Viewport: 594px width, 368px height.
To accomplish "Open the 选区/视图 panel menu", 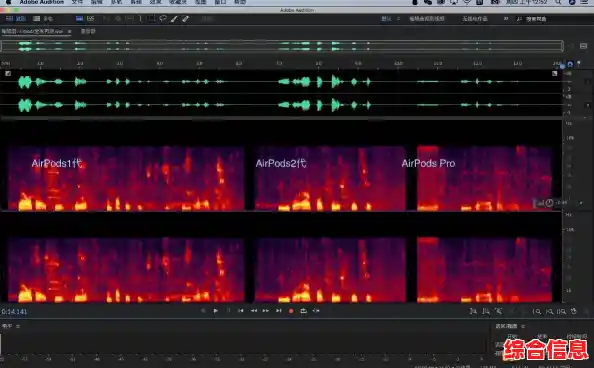I will coord(523,326).
